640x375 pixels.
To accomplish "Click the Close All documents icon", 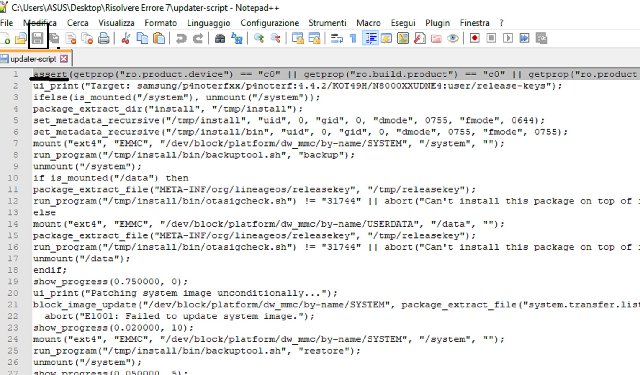I will 87,39.
